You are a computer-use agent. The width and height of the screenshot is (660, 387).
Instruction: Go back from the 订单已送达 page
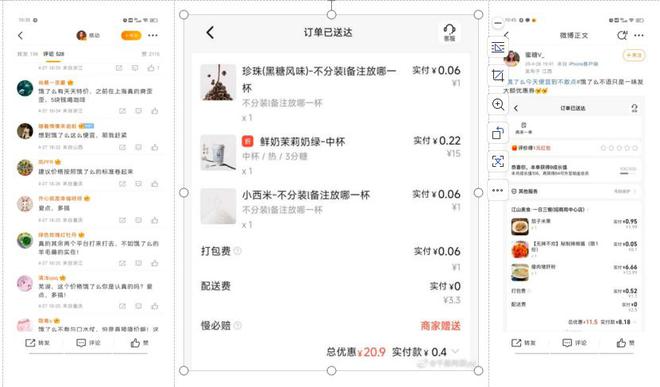click(x=210, y=32)
